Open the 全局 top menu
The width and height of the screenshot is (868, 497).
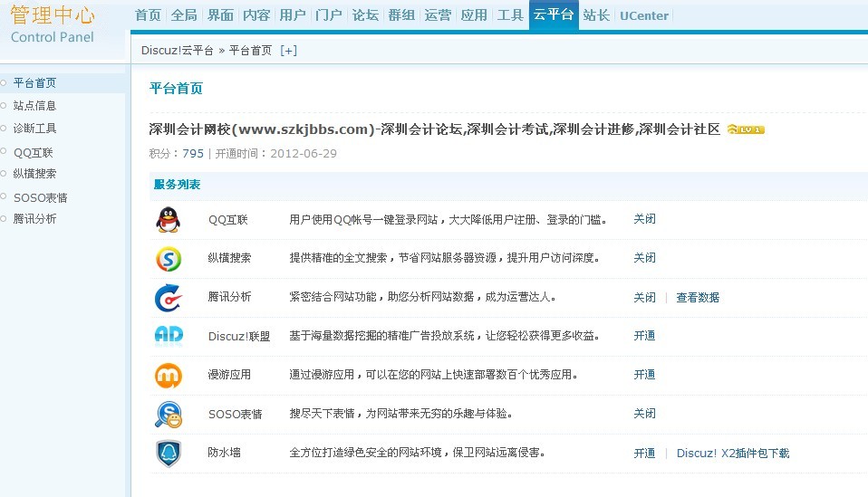(x=184, y=14)
